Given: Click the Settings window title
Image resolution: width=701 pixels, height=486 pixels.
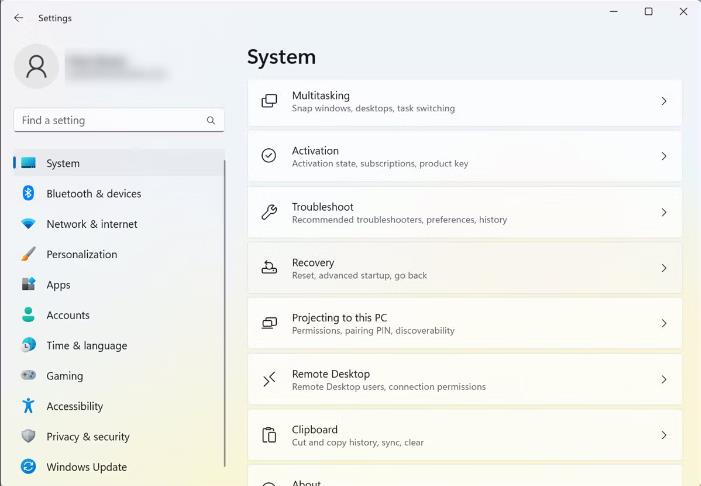Looking at the screenshot, I should click(x=55, y=18).
